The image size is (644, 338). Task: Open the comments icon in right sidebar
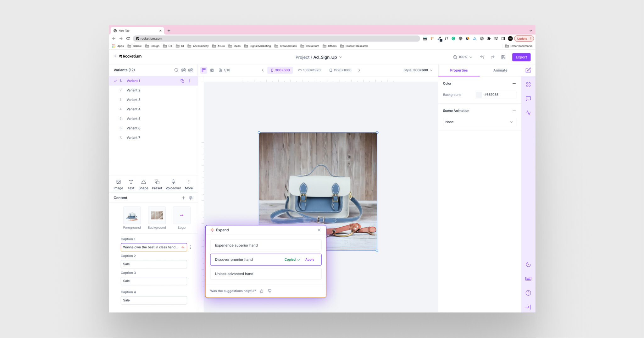(528, 99)
